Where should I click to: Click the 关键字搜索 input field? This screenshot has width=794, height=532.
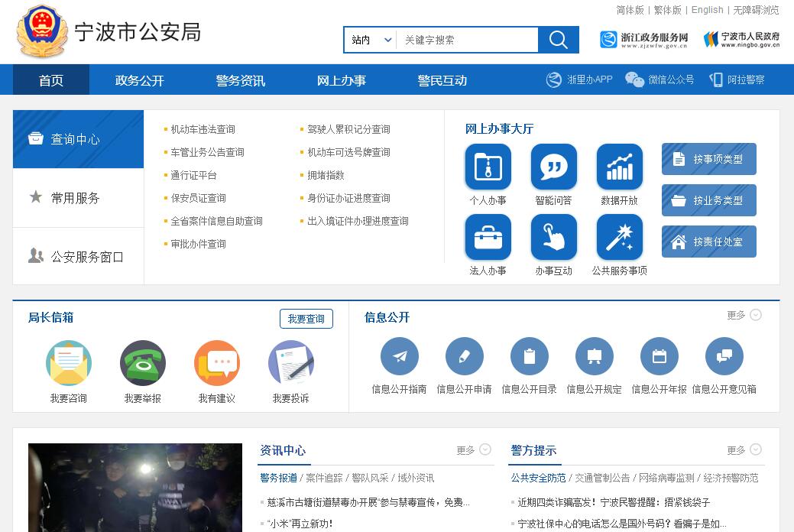[x=466, y=40]
